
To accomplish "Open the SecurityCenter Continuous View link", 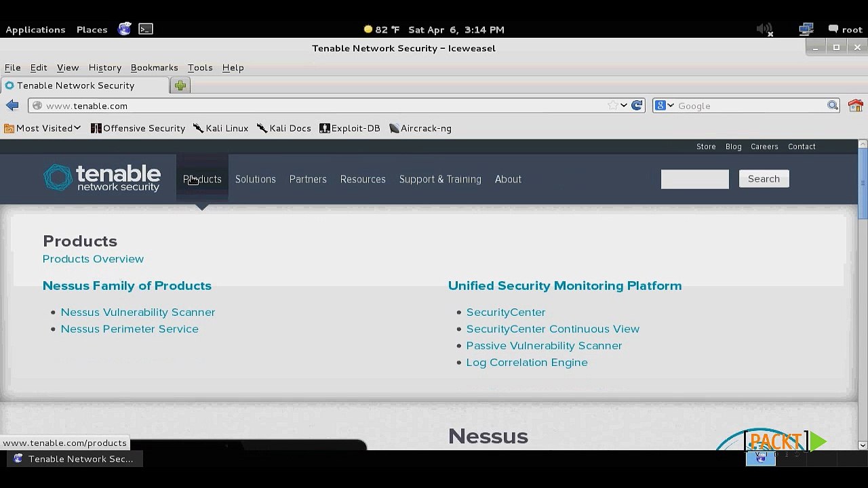I will tap(553, 329).
